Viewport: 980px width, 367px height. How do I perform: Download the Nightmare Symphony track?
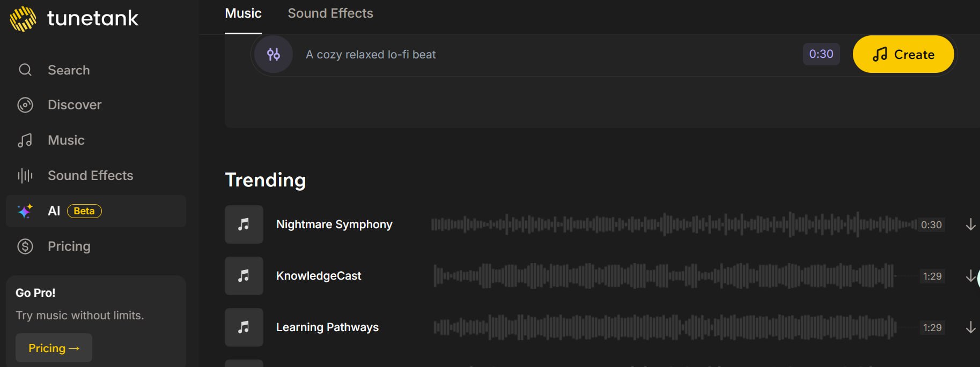pos(970,224)
